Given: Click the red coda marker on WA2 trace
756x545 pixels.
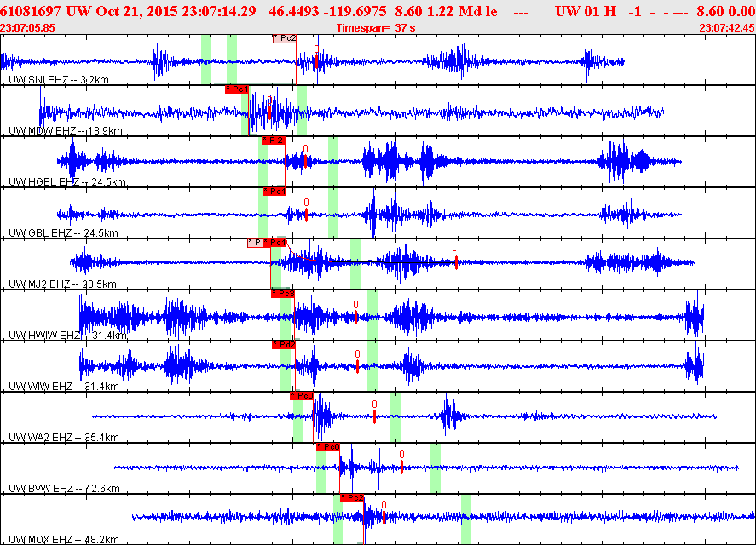Looking at the screenshot, I should 374,416.
